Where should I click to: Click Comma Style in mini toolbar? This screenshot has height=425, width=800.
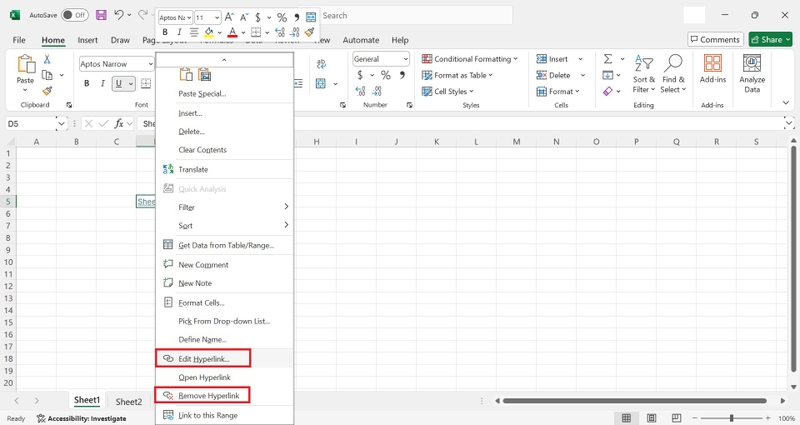tap(296, 17)
